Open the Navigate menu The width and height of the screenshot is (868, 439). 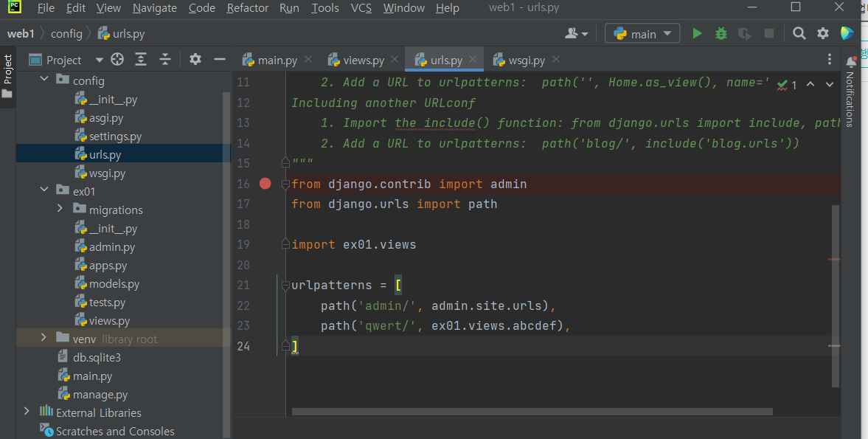pyautogui.click(x=155, y=8)
